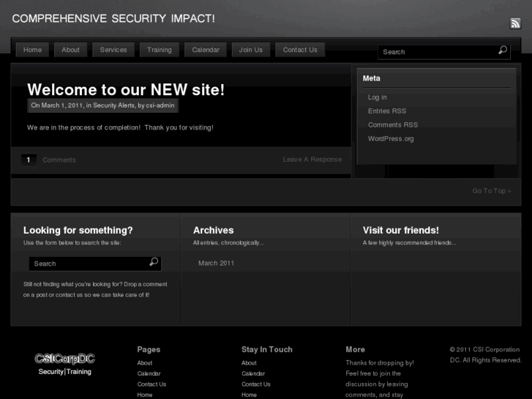532x399 pixels.
Task: Open the Log in link
Action: click(x=378, y=97)
